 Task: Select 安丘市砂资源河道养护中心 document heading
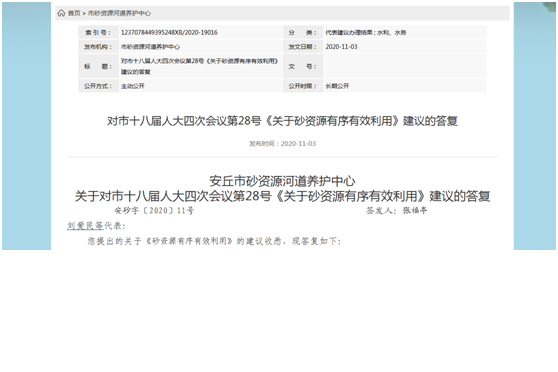(x=282, y=181)
